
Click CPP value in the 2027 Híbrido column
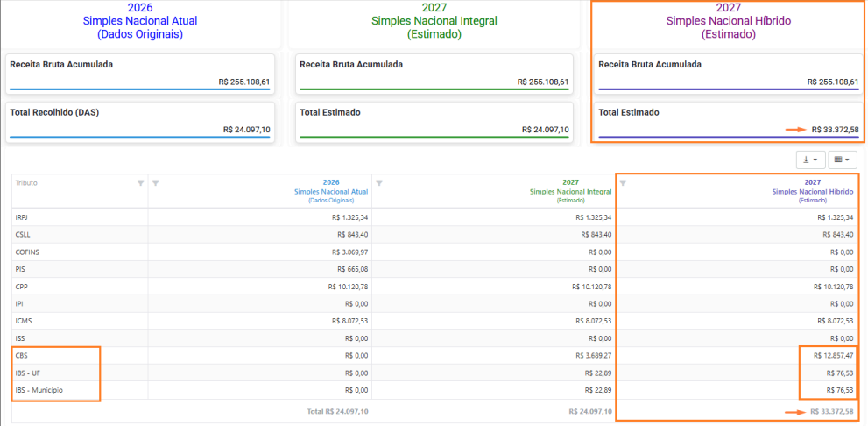pyautogui.click(x=834, y=287)
